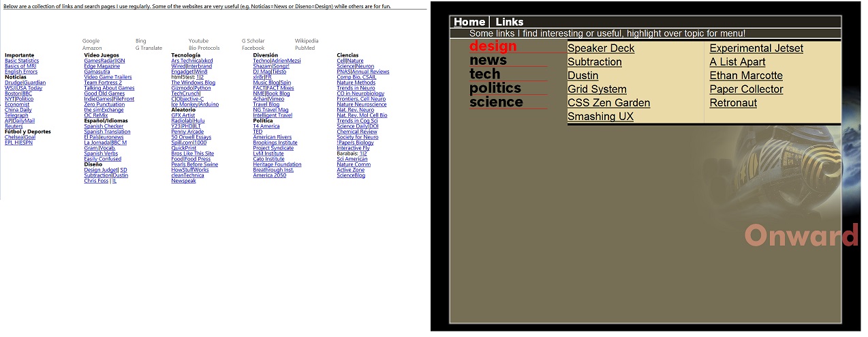Open the Team Fortress 2 link

click(103, 83)
